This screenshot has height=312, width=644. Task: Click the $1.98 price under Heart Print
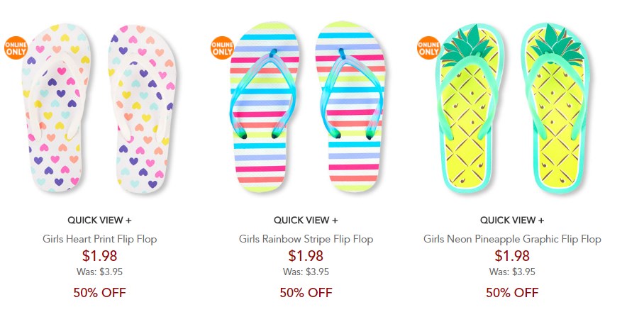99,256
